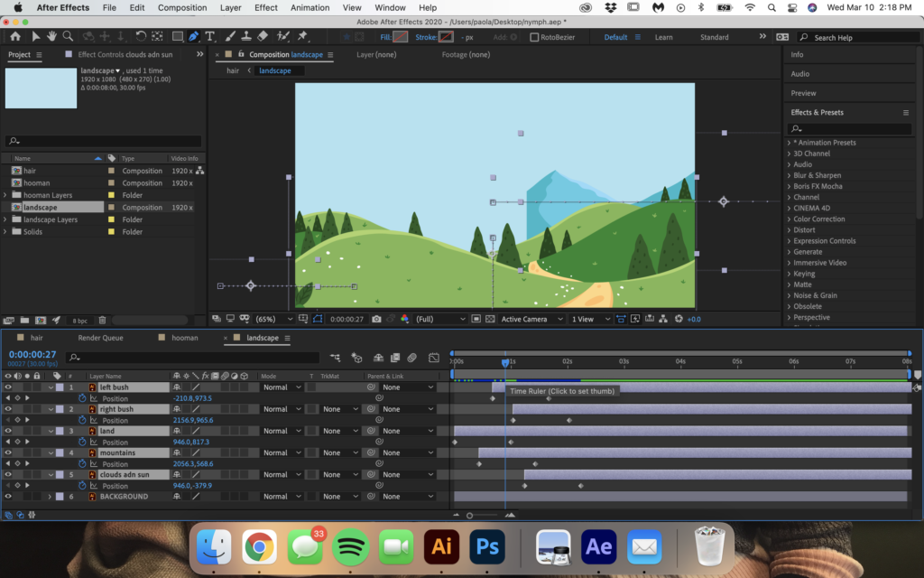Hide the mountains layer
This screenshot has width=924, height=578.
pos(8,452)
